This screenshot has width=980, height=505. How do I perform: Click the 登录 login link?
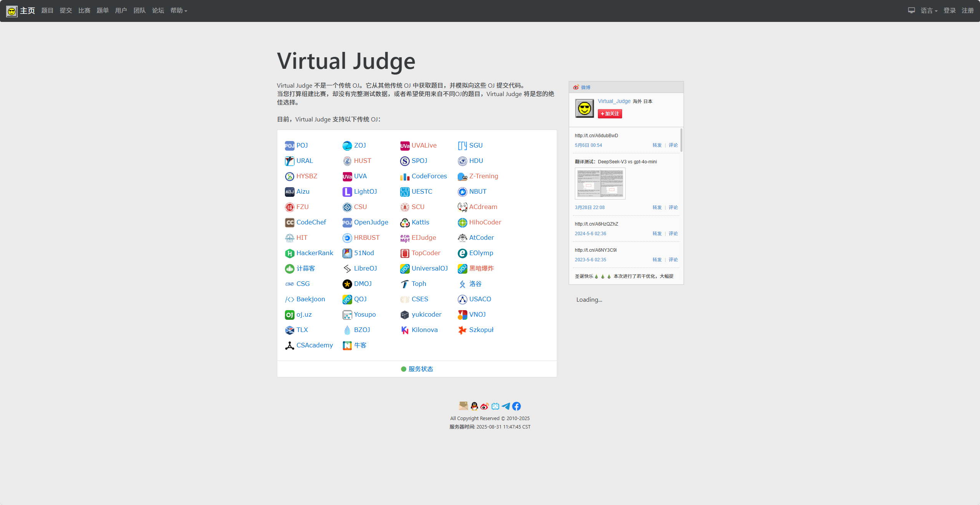[949, 10]
